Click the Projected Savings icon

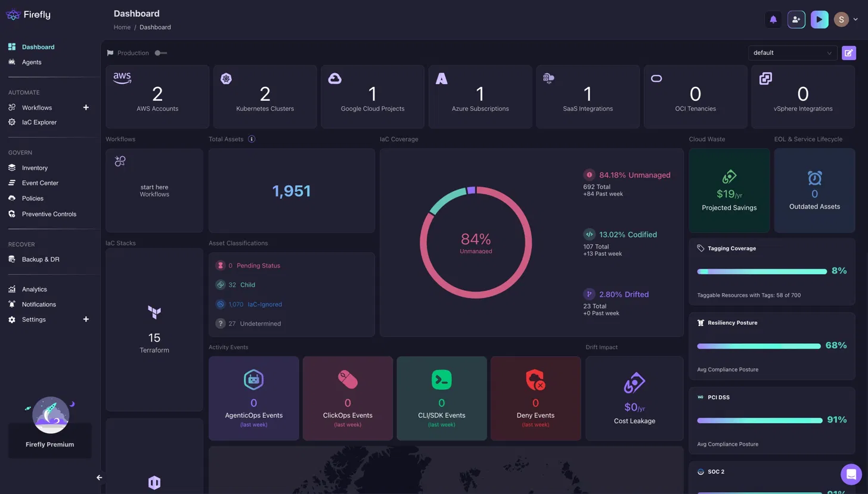click(x=729, y=176)
